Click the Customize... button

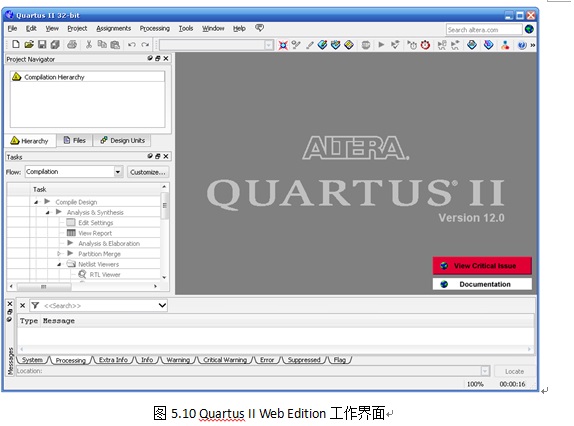[148, 172]
